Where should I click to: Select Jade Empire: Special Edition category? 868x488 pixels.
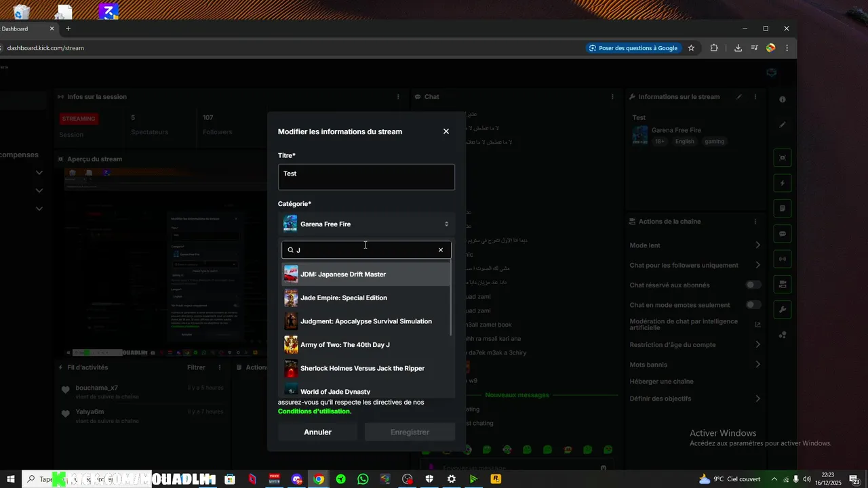click(366, 298)
